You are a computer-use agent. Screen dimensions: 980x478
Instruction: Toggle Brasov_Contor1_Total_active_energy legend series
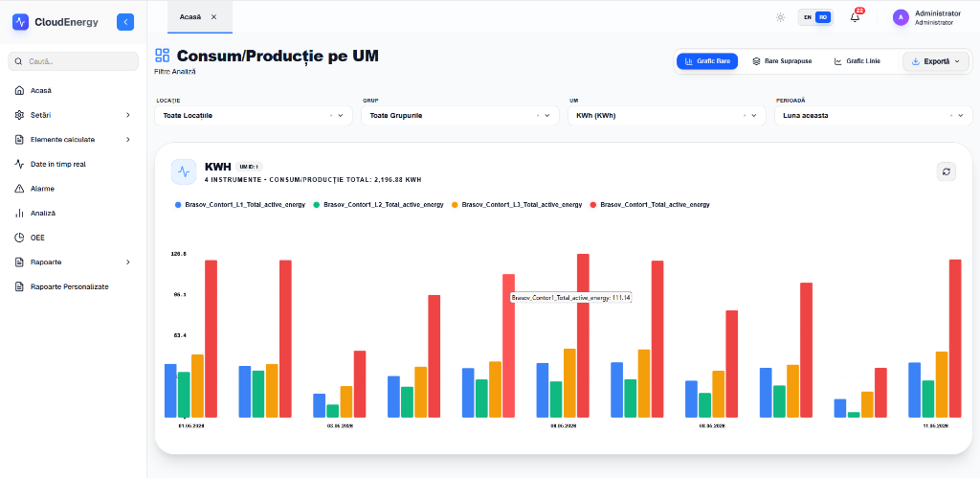tap(650, 205)
